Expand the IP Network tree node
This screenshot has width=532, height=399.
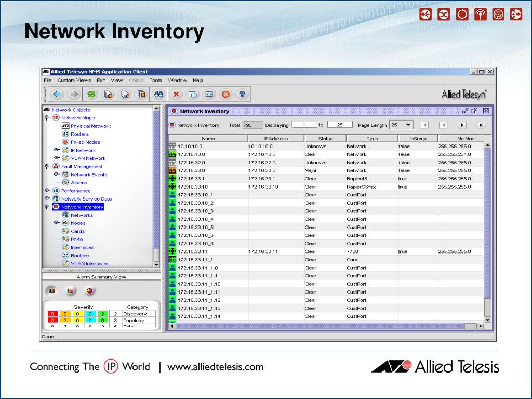(57, 150)
